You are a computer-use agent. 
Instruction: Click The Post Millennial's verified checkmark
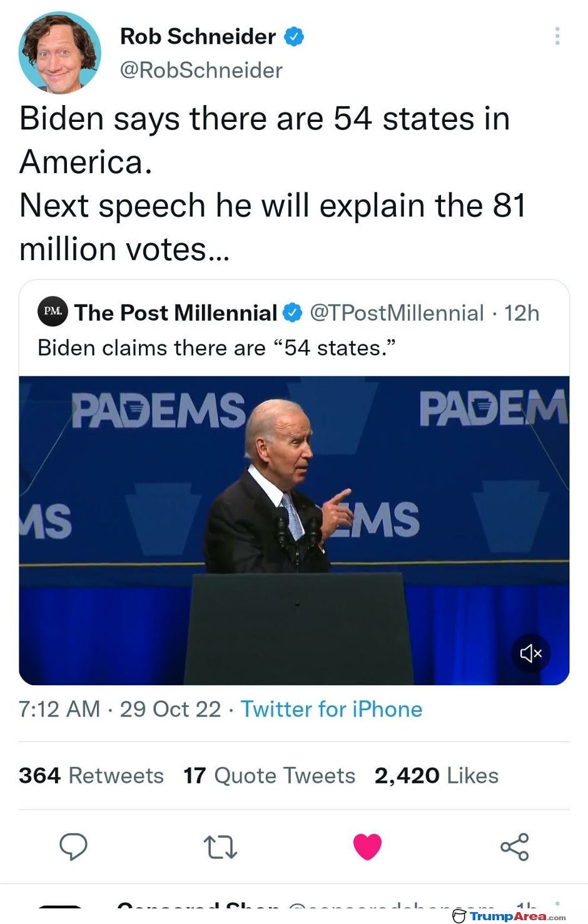coord(292,313)
